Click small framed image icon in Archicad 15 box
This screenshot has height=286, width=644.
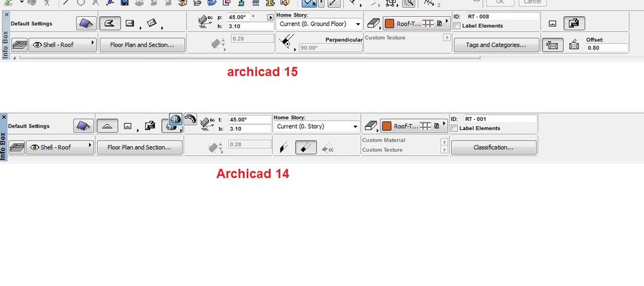click(552, 24)
